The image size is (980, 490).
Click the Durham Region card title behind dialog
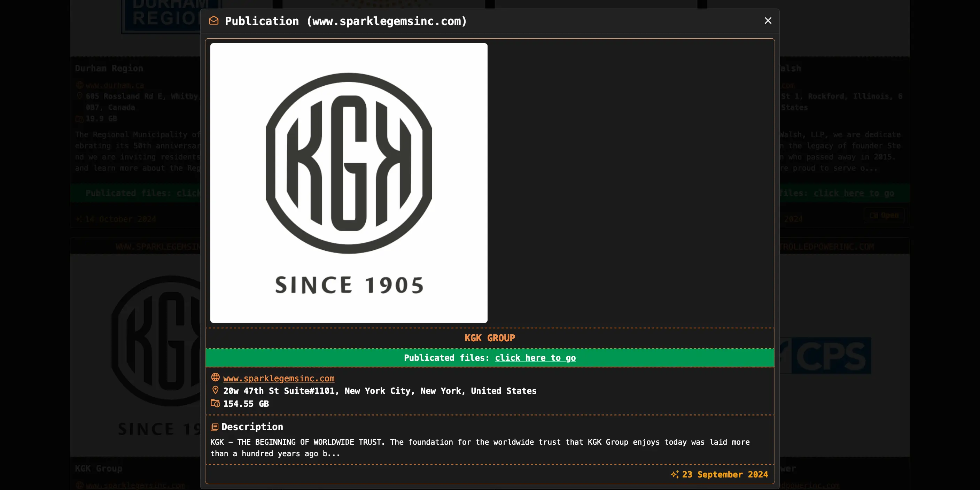[109, 69]
